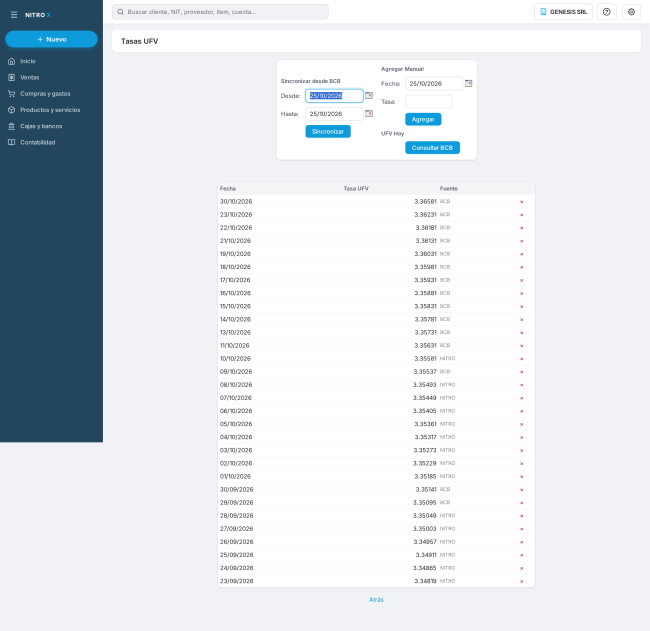
Task: Open Cajas y bancos section
Action: click(41, 126)
